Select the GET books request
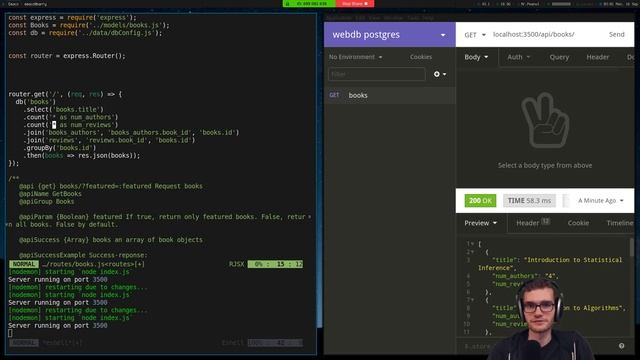 point(389,95)
